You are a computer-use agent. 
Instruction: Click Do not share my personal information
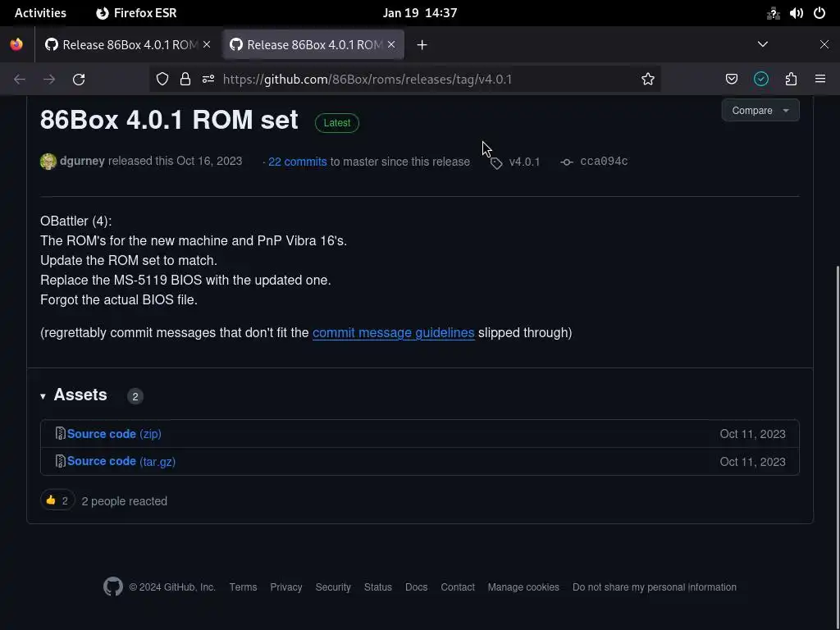654,587
